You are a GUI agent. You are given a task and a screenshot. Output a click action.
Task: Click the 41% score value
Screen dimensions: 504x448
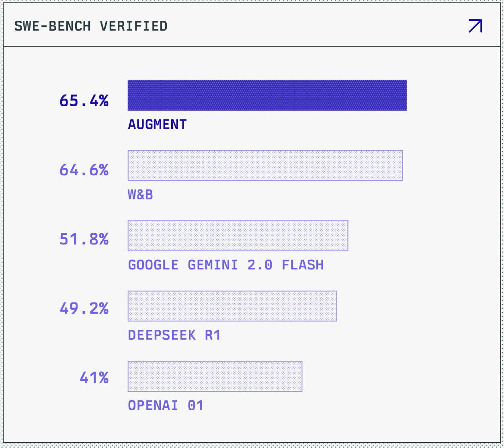[x=94, y=378]
